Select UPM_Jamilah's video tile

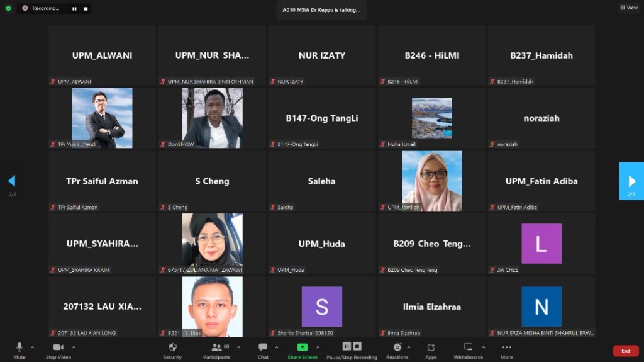click(x=431, y=181)
